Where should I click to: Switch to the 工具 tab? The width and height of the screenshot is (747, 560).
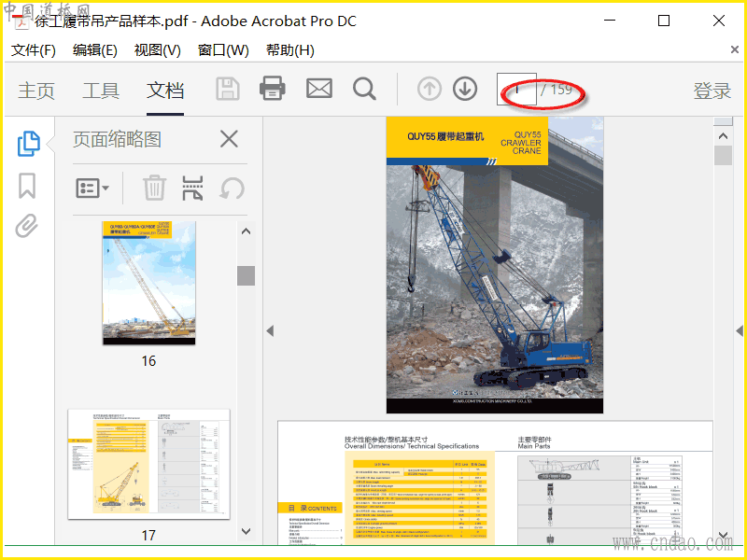(x=101, y=91)
